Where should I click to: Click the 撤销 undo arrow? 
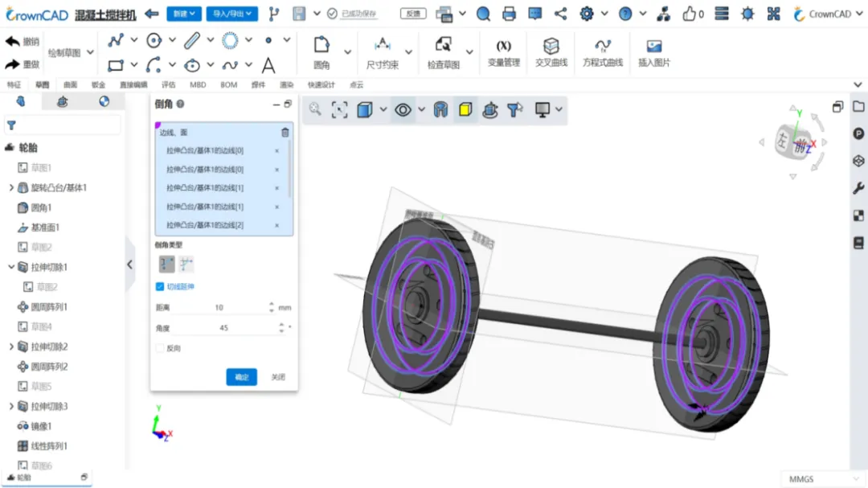click(13, 42)
